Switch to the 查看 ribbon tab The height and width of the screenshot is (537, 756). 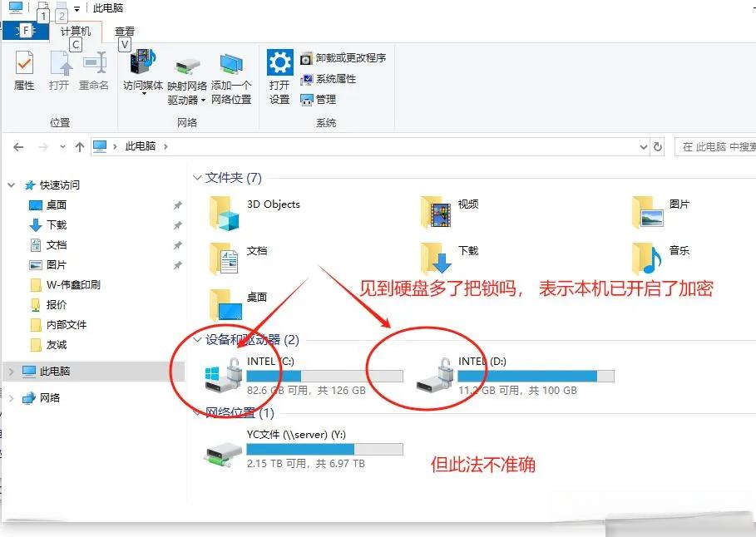(x=125, y=32)
